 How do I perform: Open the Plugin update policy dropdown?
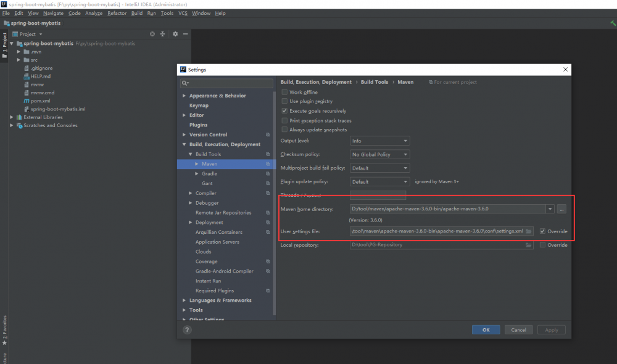tap(379, 182)
